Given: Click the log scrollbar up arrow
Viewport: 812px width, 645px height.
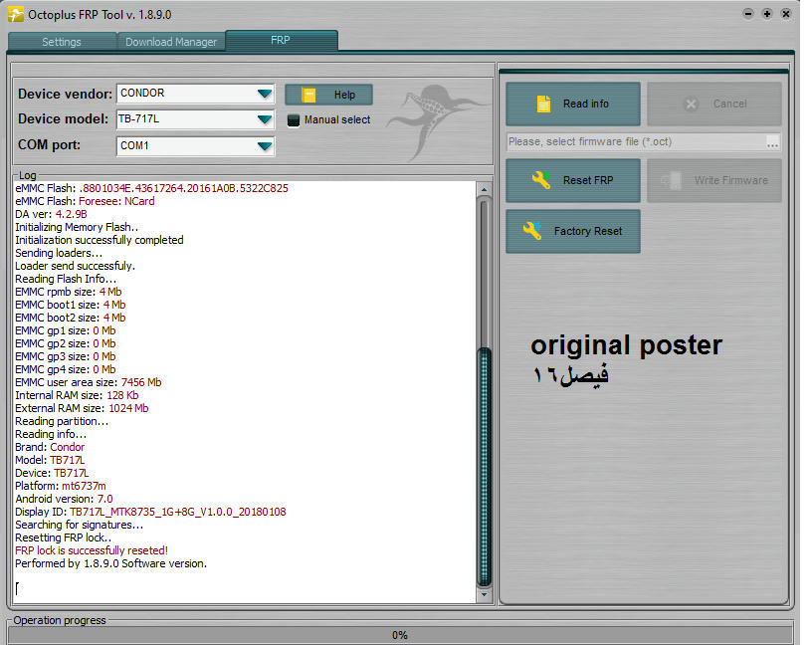Looking at the screenshot, I should pos(485,188).
